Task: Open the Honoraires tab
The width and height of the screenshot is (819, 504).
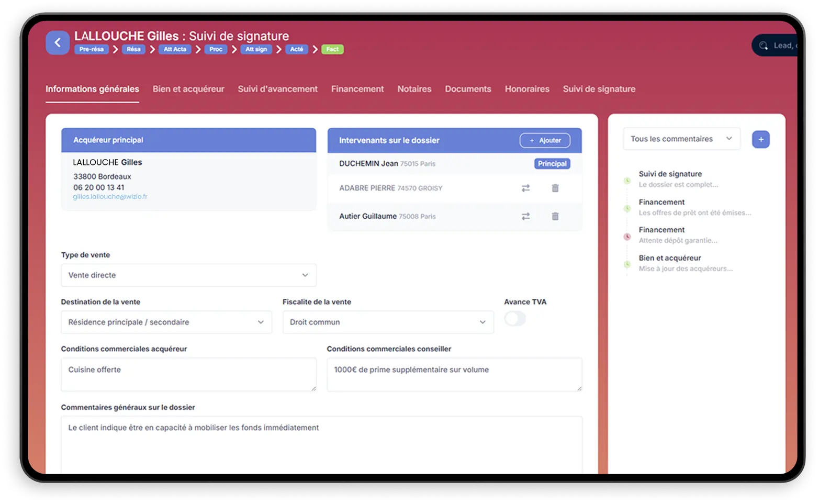Action: point(527,89)
